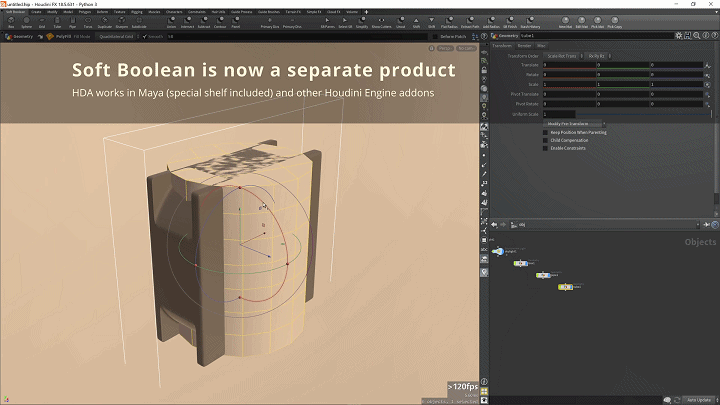Click the parameter search magnifier icon

coord(697,35)
